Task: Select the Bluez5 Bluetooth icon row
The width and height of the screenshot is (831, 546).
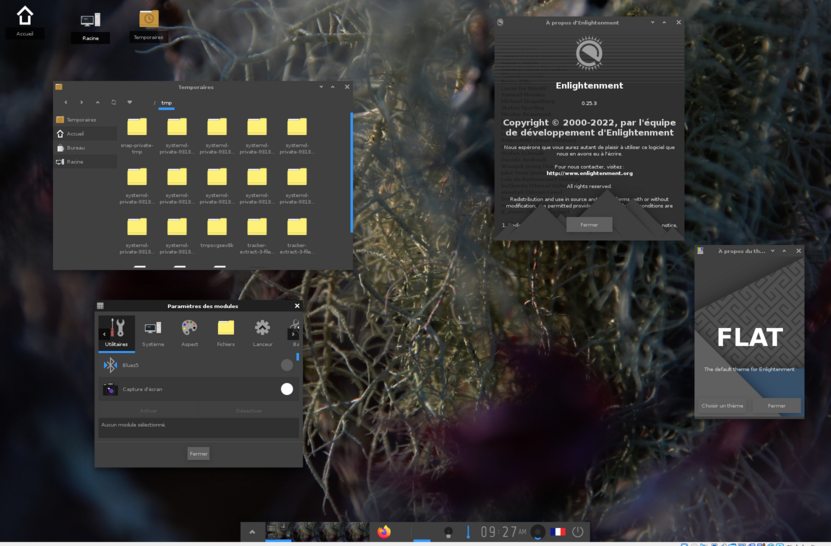Action: click(x=197, y=365)
